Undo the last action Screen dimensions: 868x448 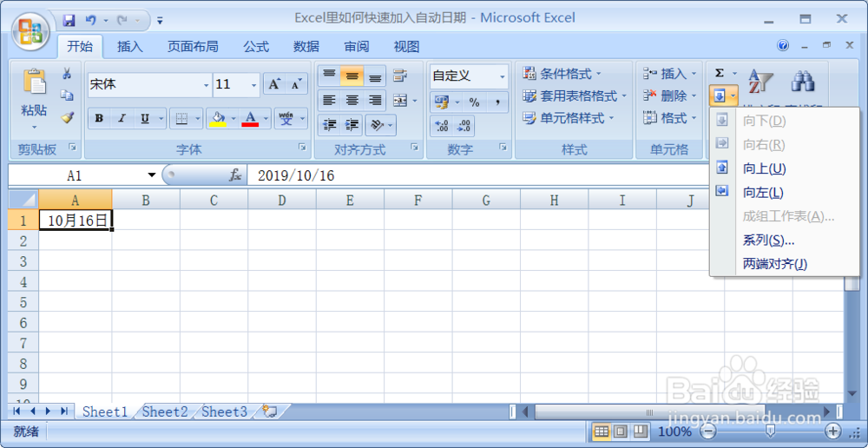90,21
